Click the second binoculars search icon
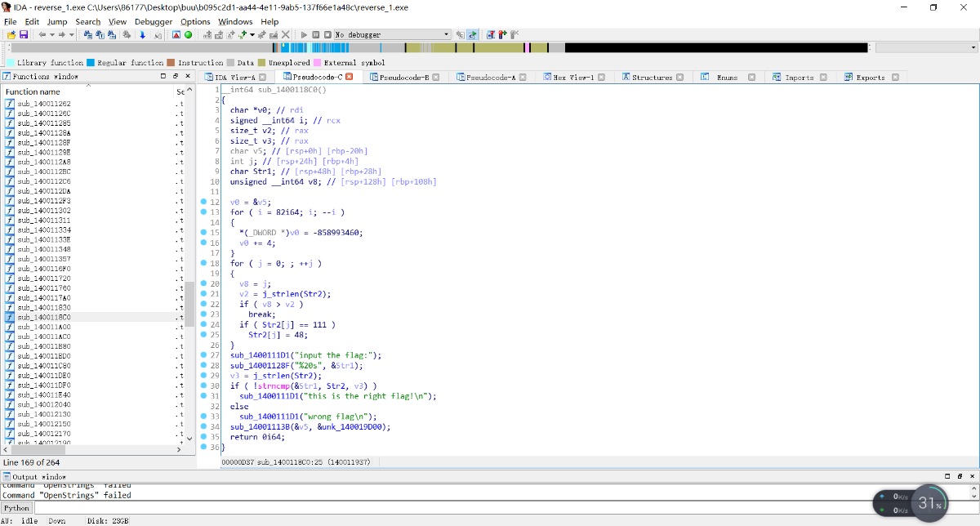This screenshot has height=526, width=980. (x=100, y=35)
